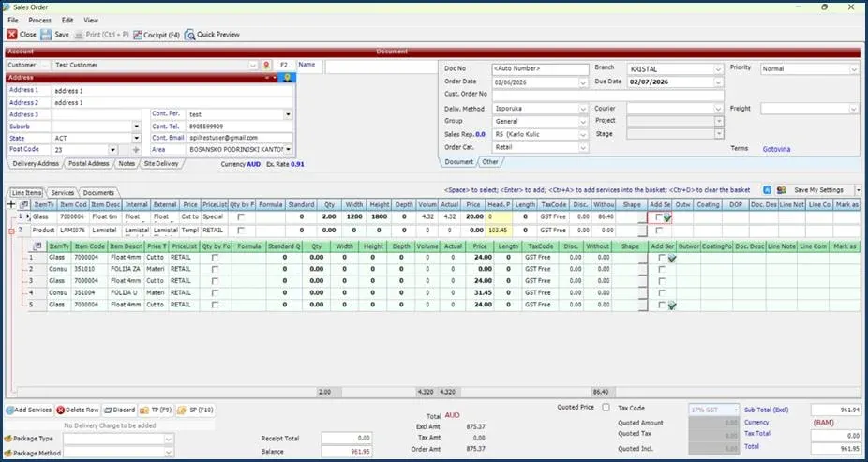The height and width of the screenshot is (462, 868).
Task: Open the Priority Normal dropdown
Action: [853, 69]
